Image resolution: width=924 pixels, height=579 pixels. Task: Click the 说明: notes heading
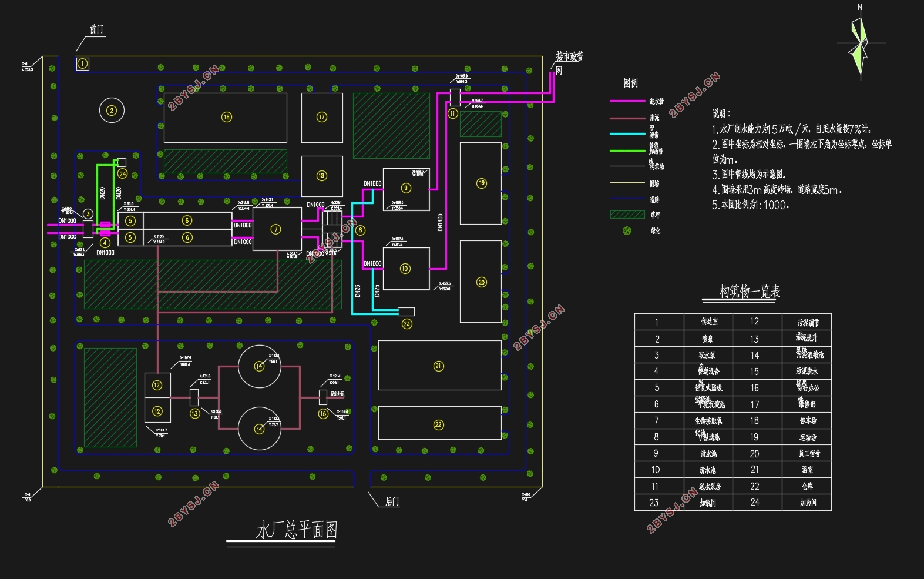tap(721, 113)
